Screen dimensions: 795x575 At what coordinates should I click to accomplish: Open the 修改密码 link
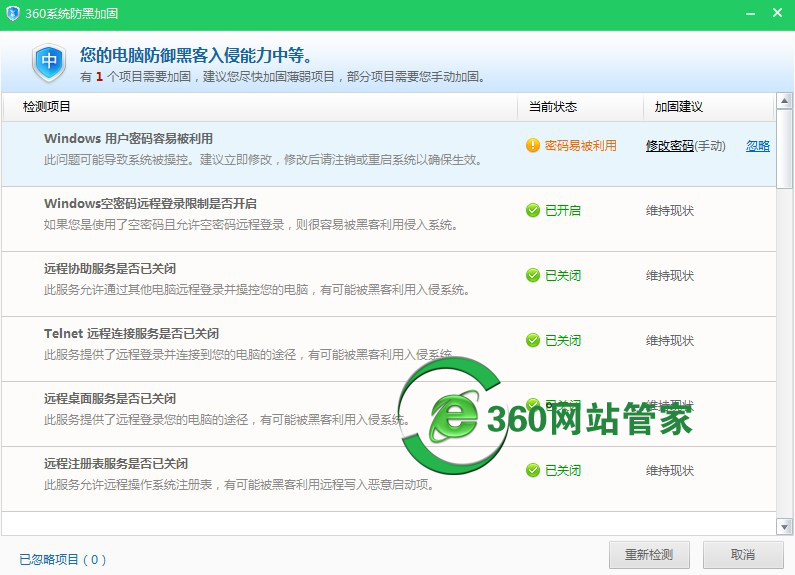[669, 146]
